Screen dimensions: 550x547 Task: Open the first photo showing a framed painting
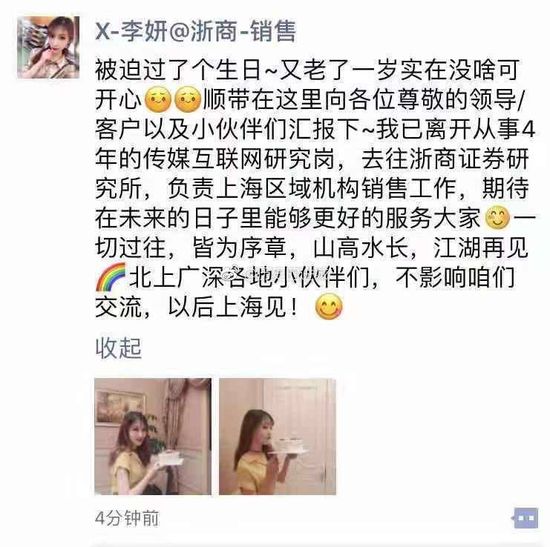coord(153,436)
